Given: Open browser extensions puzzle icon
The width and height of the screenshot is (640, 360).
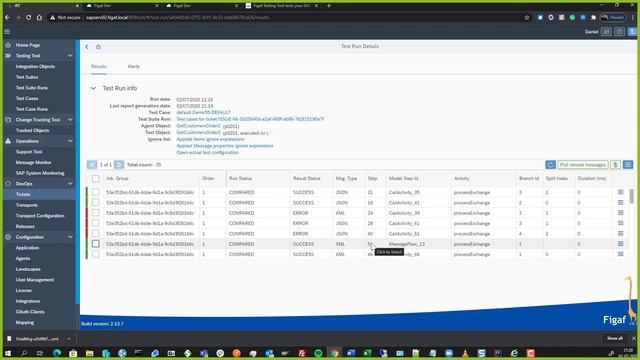Looking at the screenshot, I should coord(593,18).
